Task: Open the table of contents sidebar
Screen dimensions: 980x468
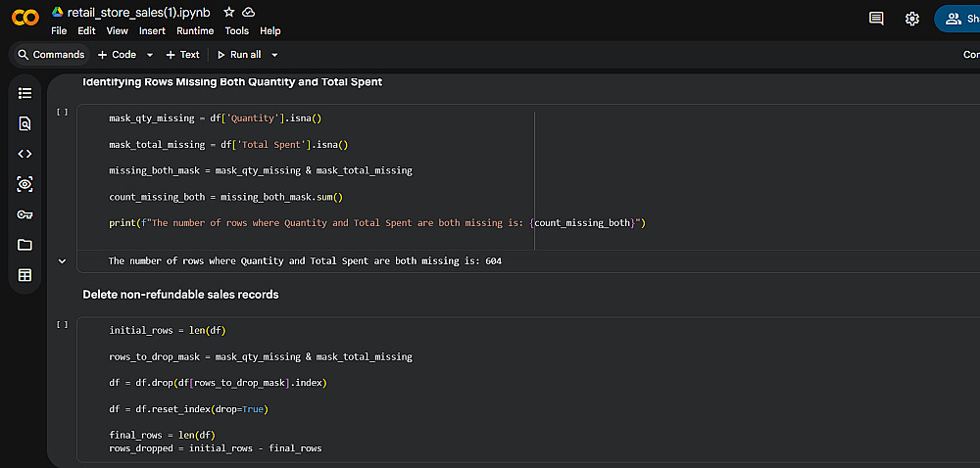Action: (x=25, y=93)
